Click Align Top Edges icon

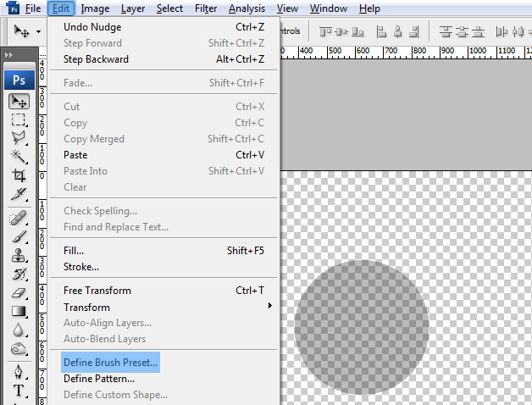pyautogui.click(x=325, y=32)
